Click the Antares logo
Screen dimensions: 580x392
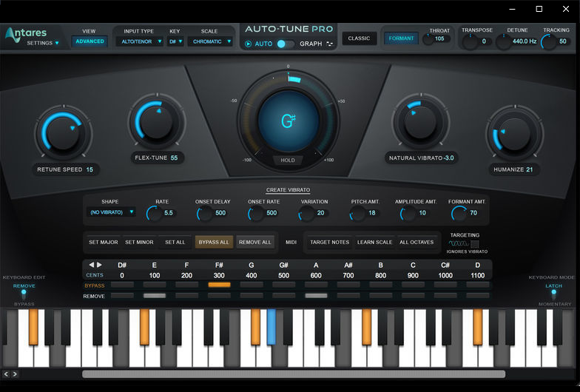pos(25,34)
